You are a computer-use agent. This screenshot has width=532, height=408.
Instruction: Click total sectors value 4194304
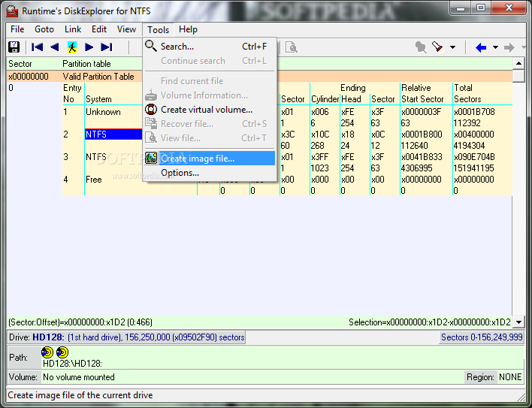coord(469,146)
